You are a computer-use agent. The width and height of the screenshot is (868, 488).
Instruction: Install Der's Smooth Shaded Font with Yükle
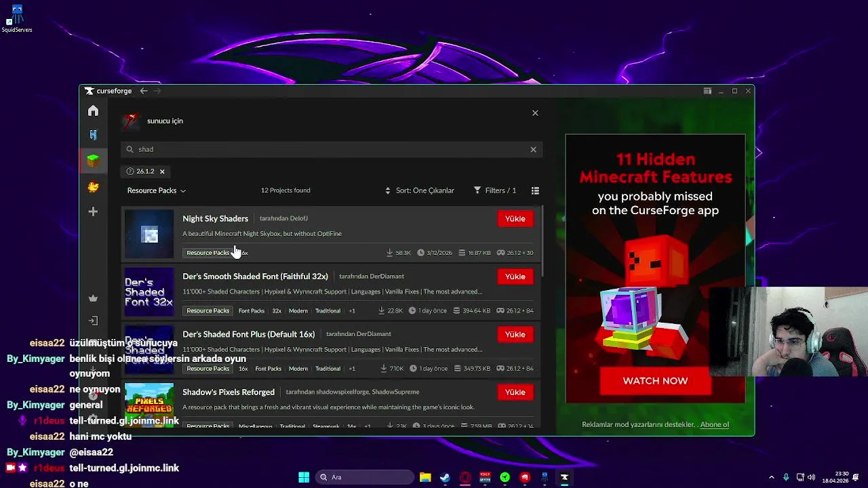(515, 277)
